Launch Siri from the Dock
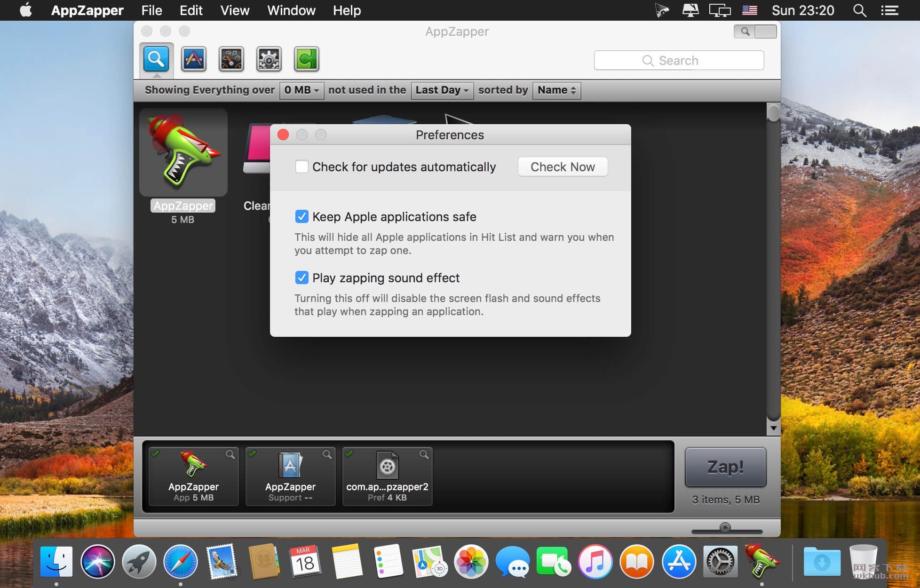Viewport: 920px width, 588px height. [x=98, y=562]
